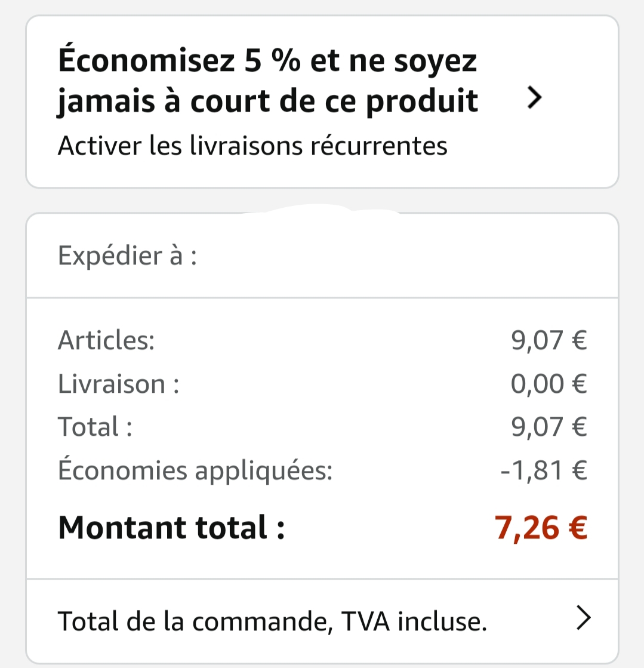The image size is (644, 668).
Task: Tap the Expédier à label
Action: click(127, 256)
